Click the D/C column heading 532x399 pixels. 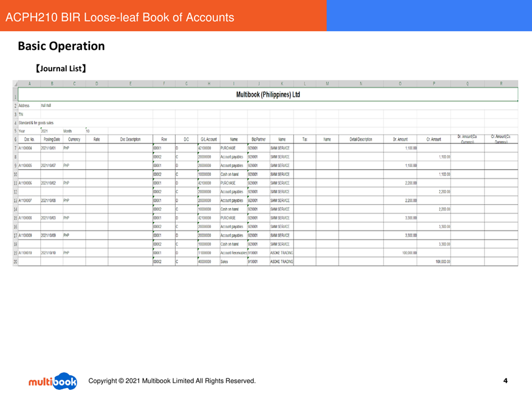[x=186, y=139]
